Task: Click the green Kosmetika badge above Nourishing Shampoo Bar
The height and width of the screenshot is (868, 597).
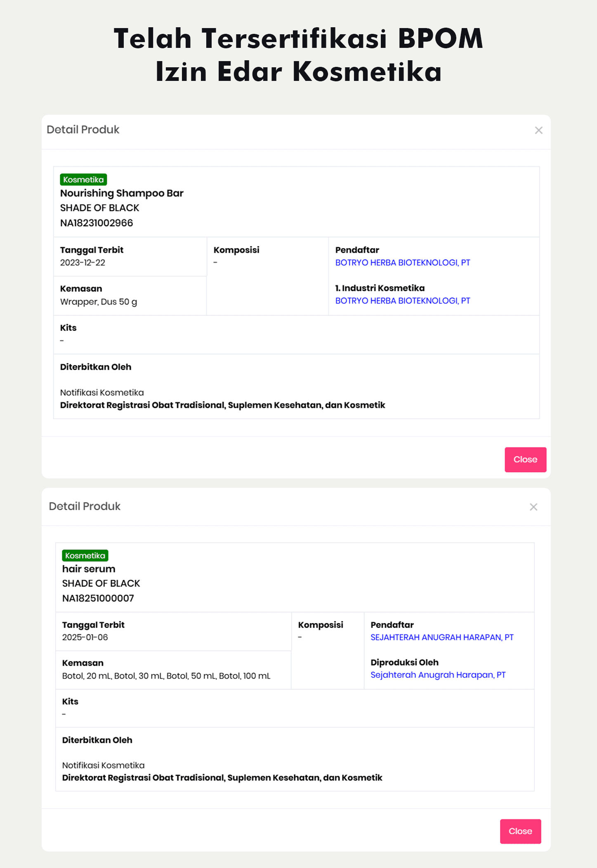Action: pos(83,180)
